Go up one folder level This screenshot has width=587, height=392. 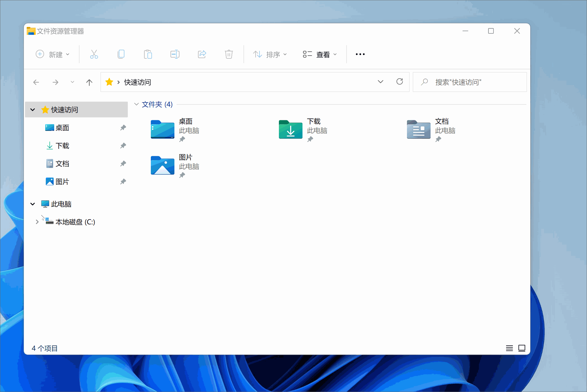[x=89, y=82]
